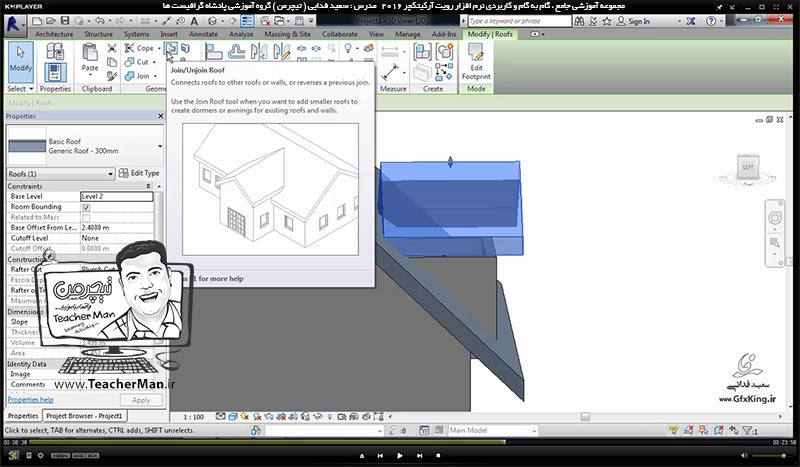800x467 pixels.
Task: Toggle the Related to Mass checkbox
Action: [x=86, y=218]
